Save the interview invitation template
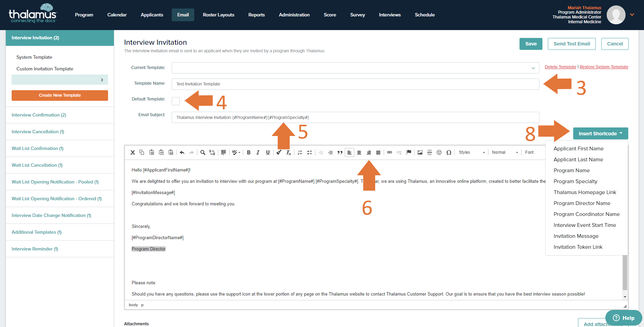Screen dimensions: 644x327 point(531,44)
